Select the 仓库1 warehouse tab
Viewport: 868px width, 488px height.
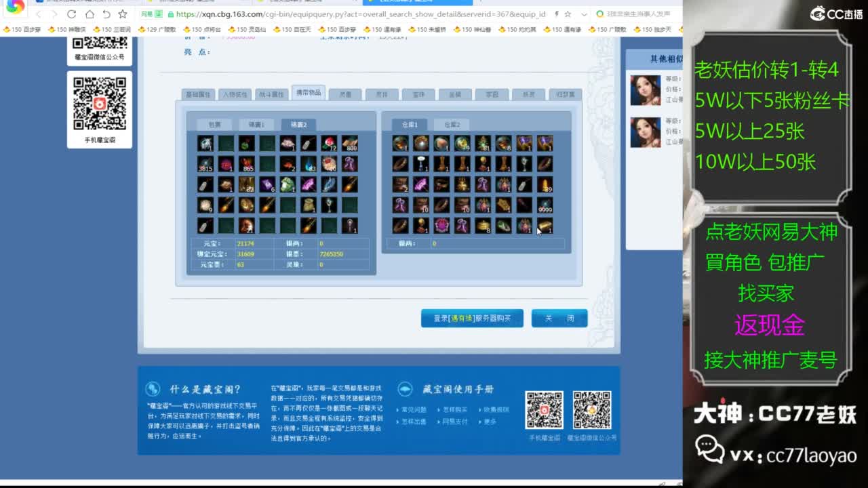[x=410, y=125]
